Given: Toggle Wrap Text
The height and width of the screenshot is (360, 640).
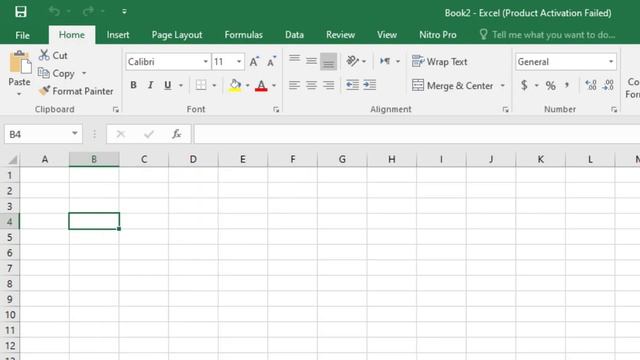Looking at the screenshot, I should coord(440,62).
